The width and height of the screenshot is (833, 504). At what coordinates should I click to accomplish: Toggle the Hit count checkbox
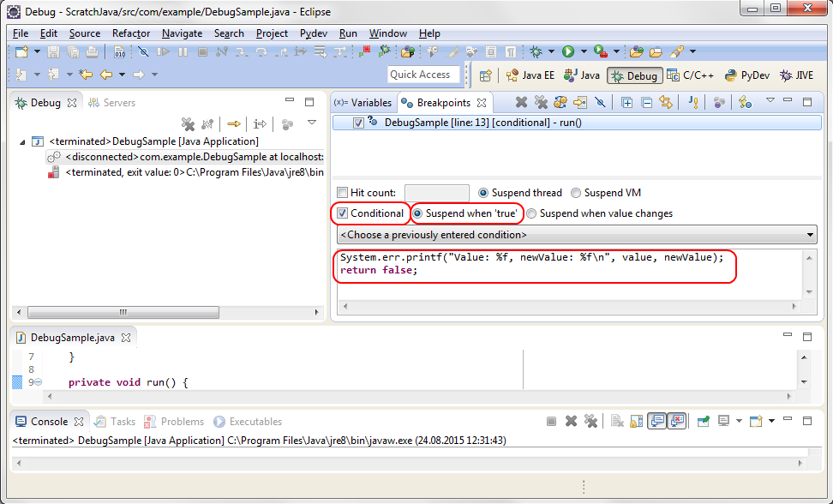tap(343, 193)
